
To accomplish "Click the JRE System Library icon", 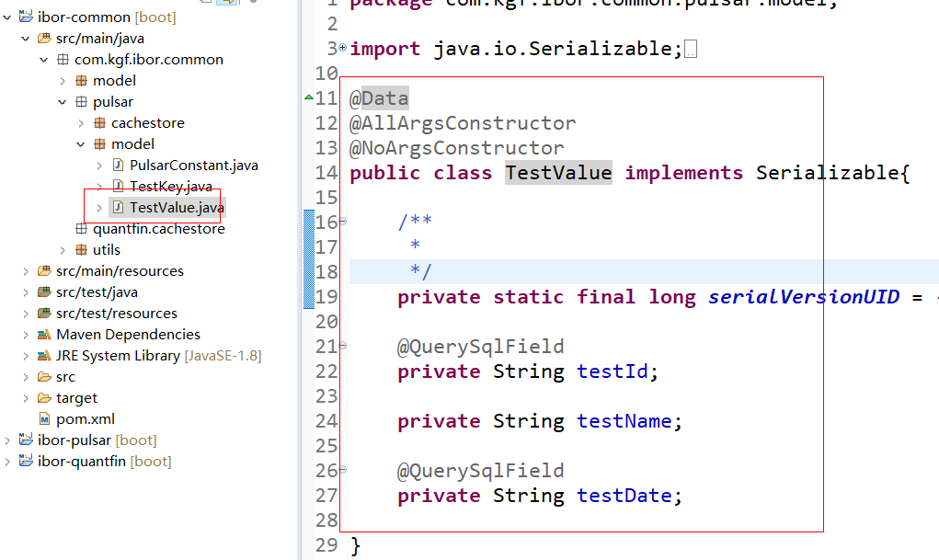I will tap(42, 355).
